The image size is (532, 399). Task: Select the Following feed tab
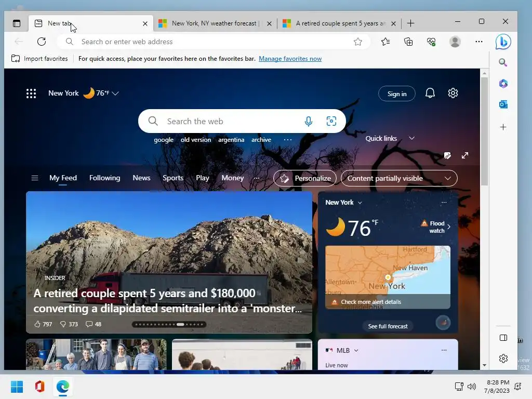point(104,178)
